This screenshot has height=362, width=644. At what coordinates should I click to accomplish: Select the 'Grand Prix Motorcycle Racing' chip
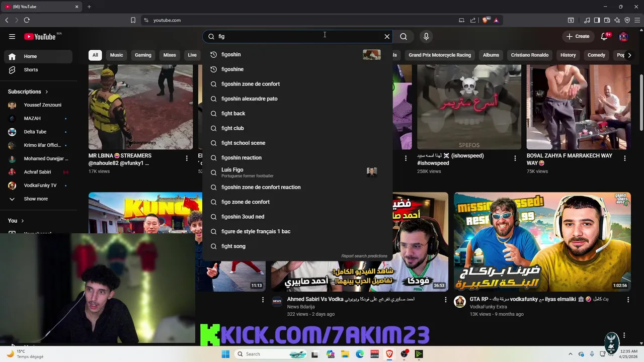[x=440, y=55]
